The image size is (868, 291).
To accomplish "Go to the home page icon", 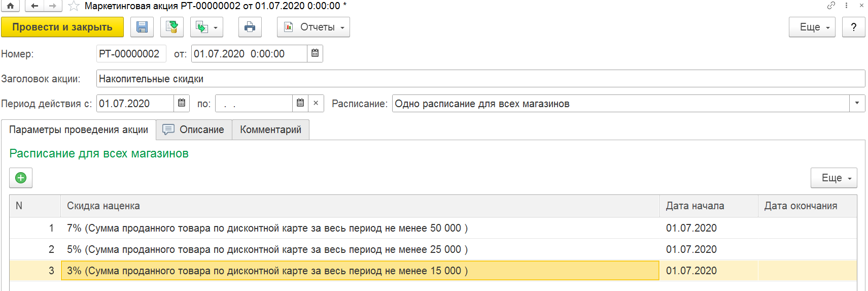I will coord(10,6).
